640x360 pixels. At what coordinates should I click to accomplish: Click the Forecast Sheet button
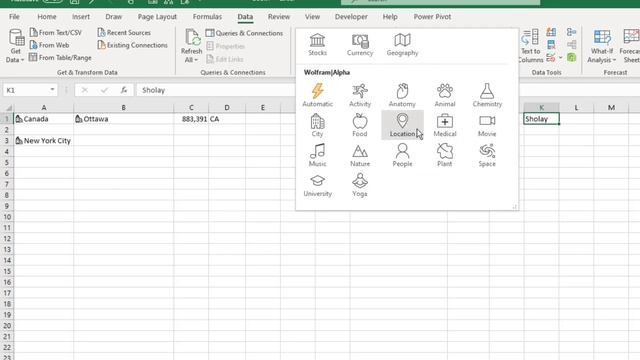pyautogui.click(x=630, y=46)
